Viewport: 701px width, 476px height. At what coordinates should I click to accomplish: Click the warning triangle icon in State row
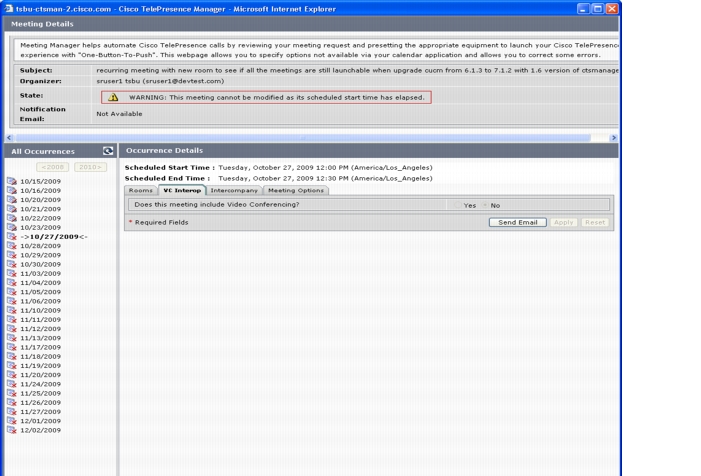pos(113,97)
